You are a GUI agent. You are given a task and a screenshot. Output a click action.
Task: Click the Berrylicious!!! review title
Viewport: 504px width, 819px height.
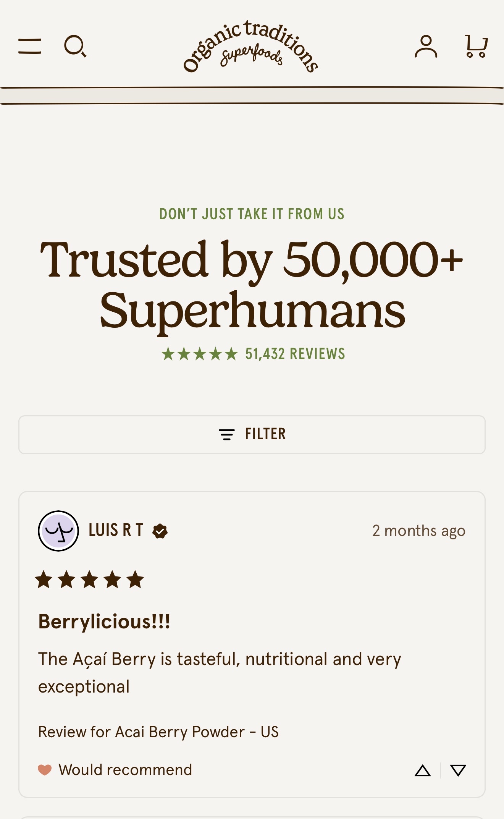click(104, 622)
